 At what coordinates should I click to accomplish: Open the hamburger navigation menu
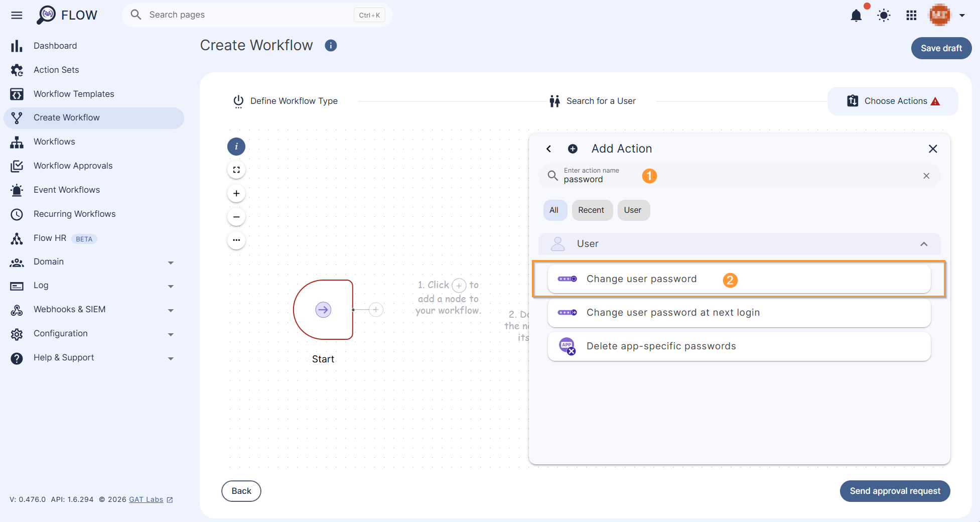click(x=17, y=15)
